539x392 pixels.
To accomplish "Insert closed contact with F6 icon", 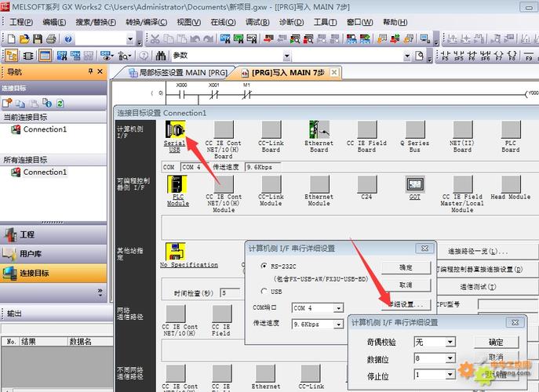I will tap(472, 56).
